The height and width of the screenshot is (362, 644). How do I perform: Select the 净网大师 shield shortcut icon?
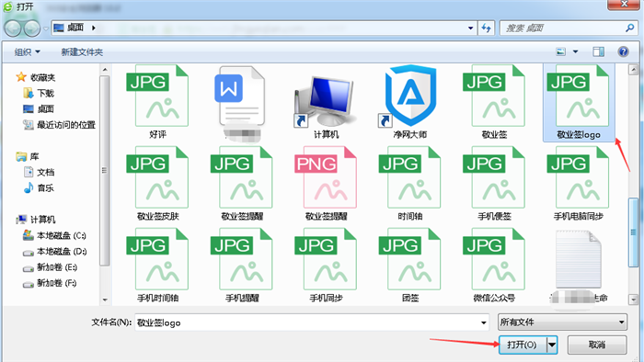pos(409,96)
